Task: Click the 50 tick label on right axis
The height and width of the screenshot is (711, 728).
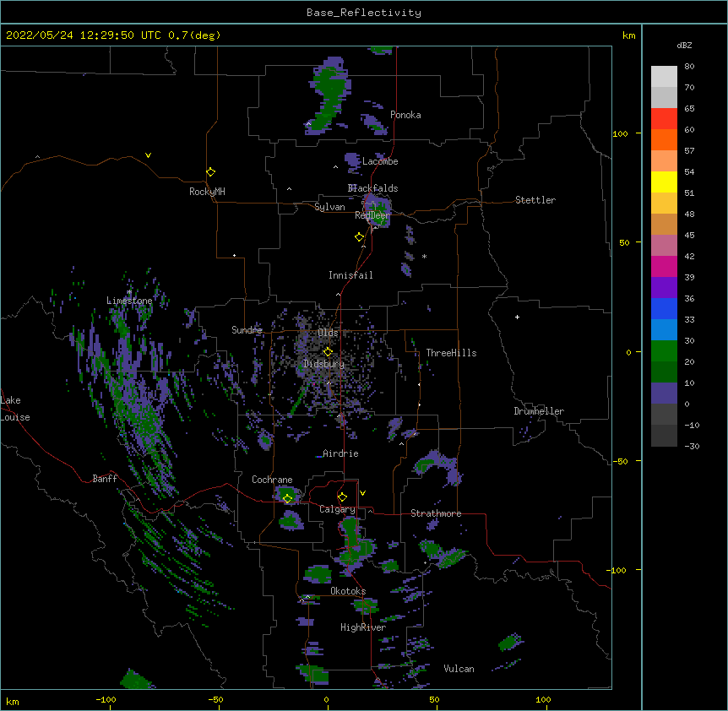Action: pos(624,242)
